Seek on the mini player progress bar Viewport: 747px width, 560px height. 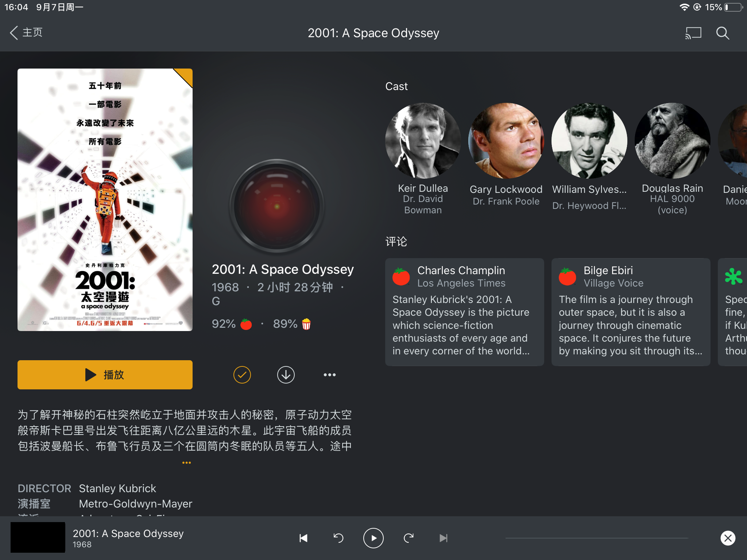coord(596,538)
